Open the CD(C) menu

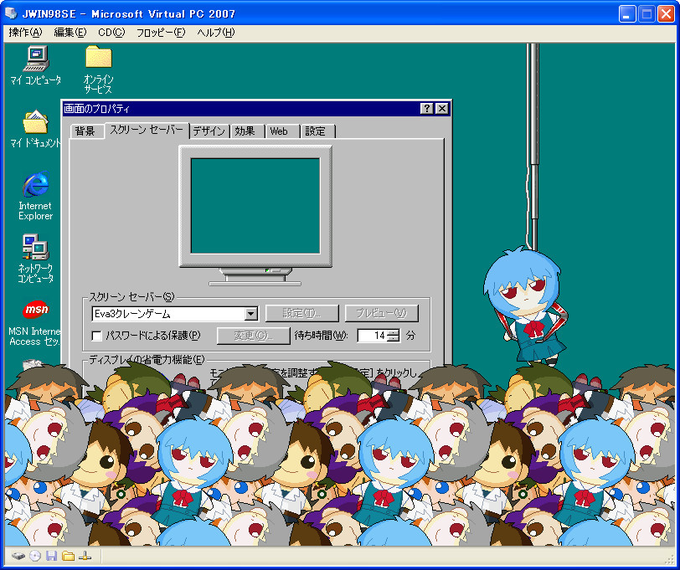111,33
